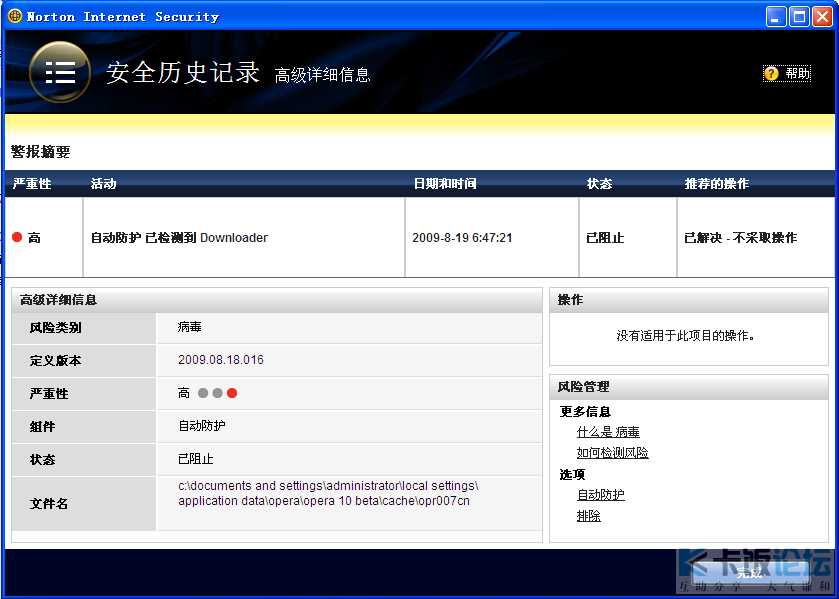Minimize the Norton Internet Security window
Screen dimensions: 839x599
click(x=775, y=17)
